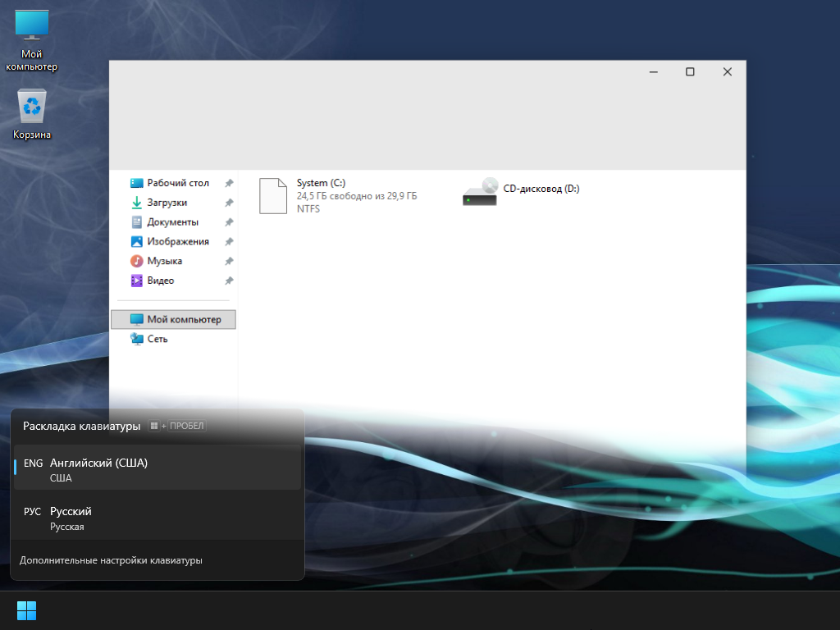The width and height of the screenshot is (840, 630).
Task: Go to Документы in the sidebar
Action: 173,221
